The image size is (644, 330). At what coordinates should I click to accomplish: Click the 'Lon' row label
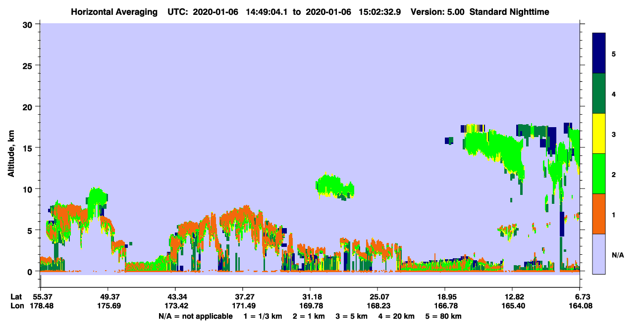(17, 306)
